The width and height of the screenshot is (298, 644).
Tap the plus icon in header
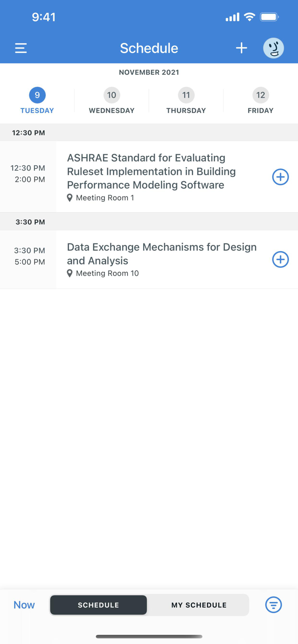click(242, 48)
